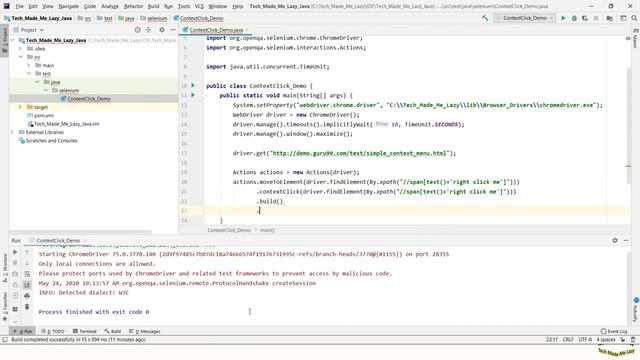Toggle the Run tool window button
Screen dimensions: 640x360
[x=22, y=331]
